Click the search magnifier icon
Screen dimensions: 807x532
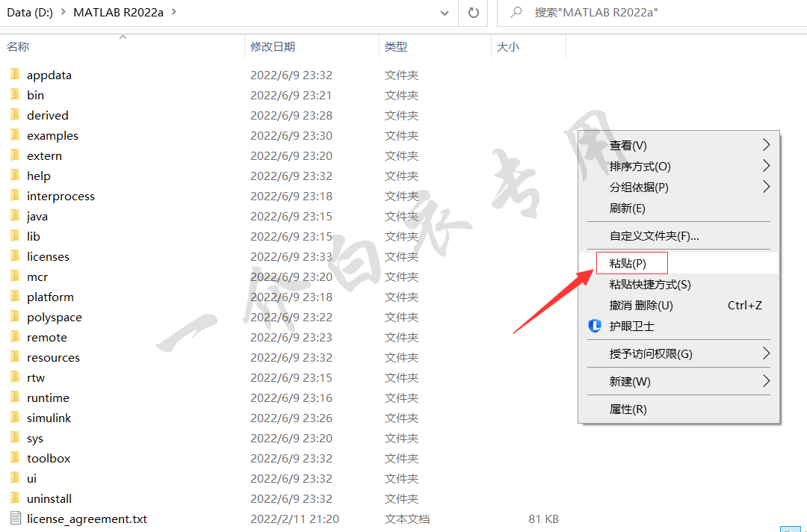516,13
